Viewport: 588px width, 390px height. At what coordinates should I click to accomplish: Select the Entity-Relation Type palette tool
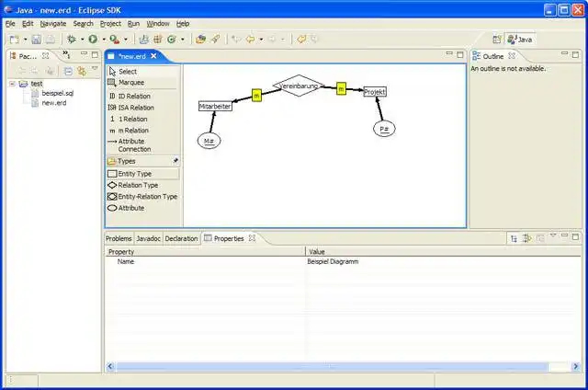[142, 196]
